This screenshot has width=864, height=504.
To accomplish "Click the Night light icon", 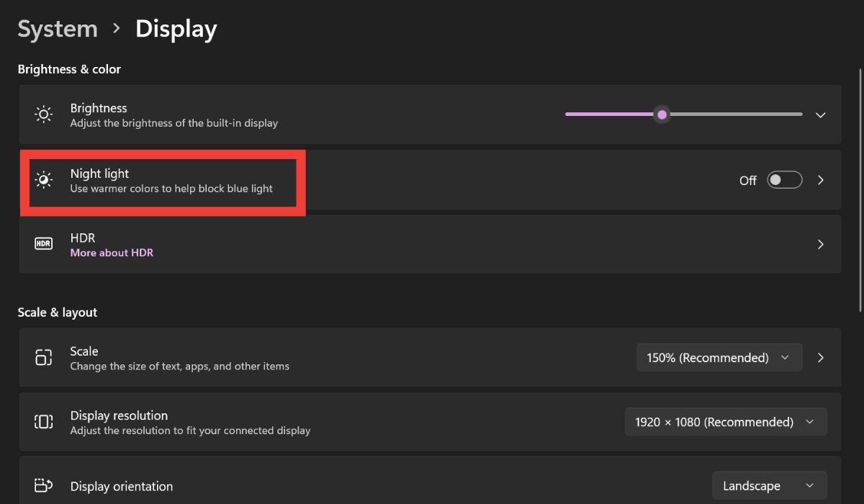I will pyautogui.click(x=44, y=179).
